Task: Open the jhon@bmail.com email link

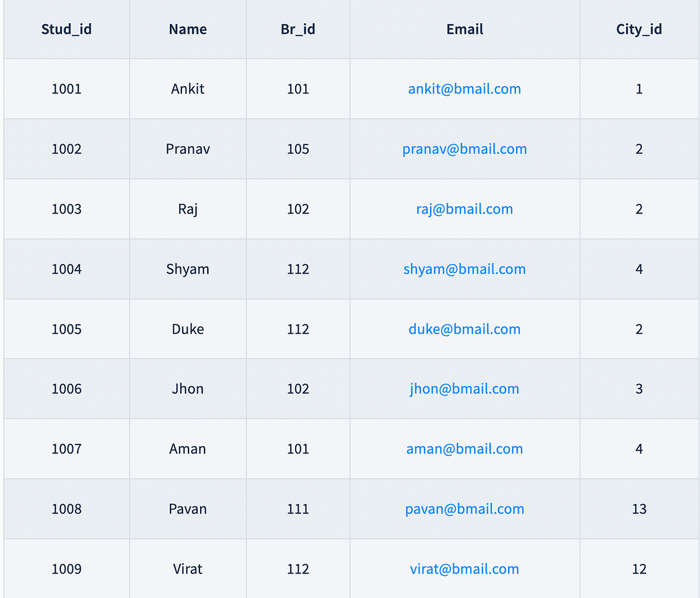Action: coord(464,389)
